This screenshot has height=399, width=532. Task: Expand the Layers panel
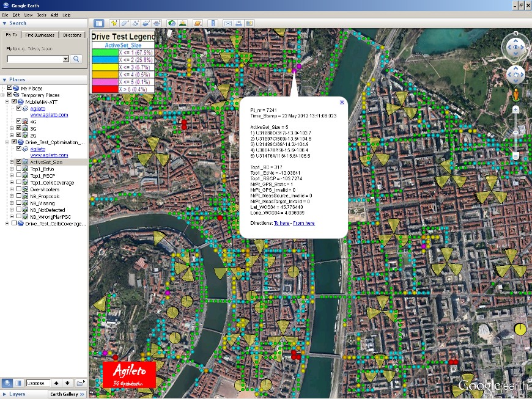tap(5, 394)
